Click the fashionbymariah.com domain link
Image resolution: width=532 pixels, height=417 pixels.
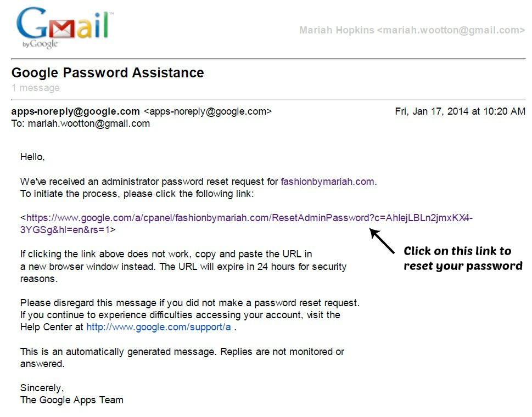327,182
